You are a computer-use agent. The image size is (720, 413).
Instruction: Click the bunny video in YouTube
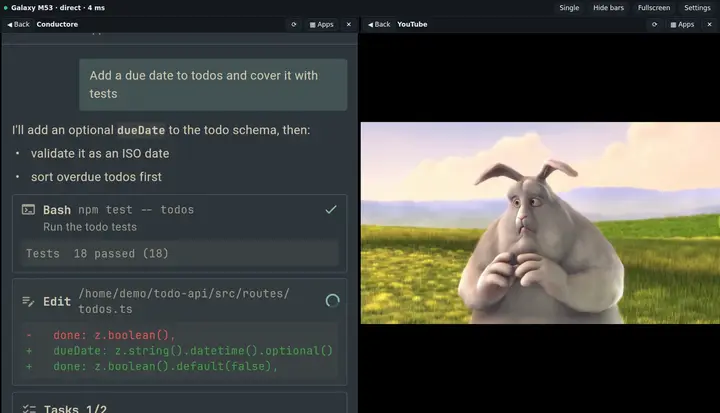pos(540,223)
